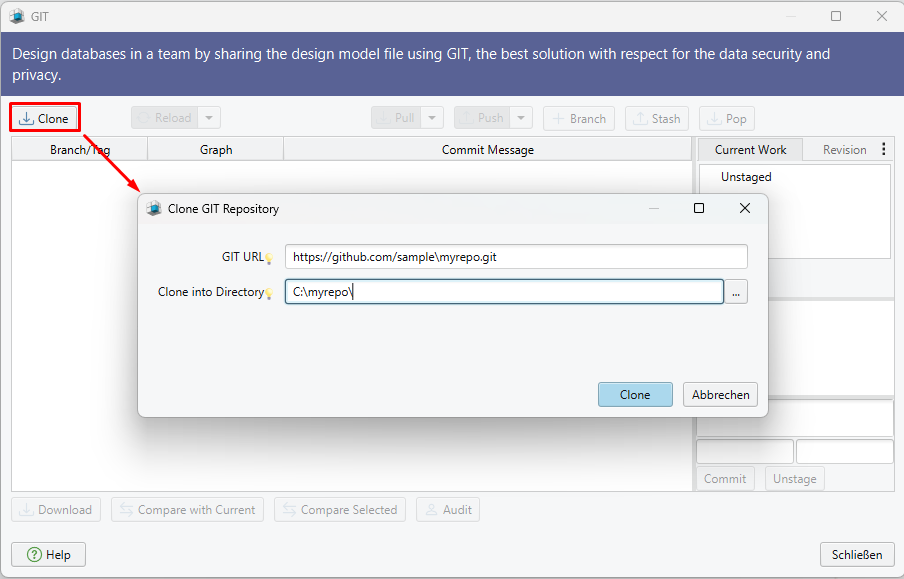Click the Pop button

(x=727, y=118)
